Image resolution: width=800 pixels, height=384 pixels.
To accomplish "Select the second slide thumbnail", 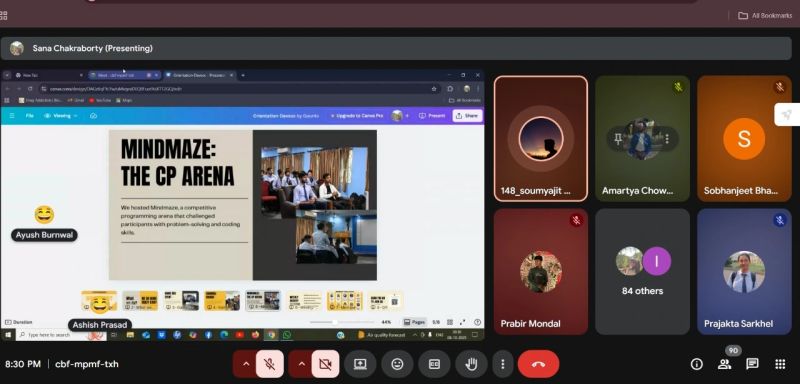I will [x=140, y=301].
